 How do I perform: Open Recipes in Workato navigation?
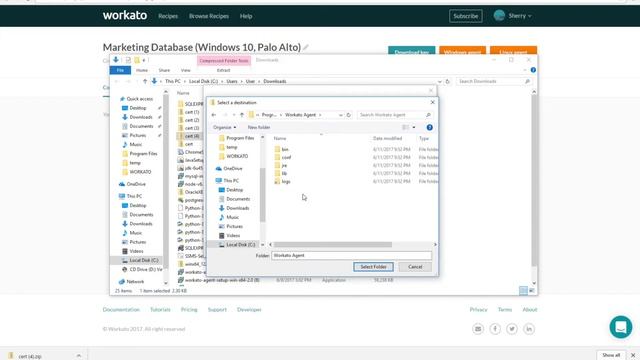[x=168, y=16]
